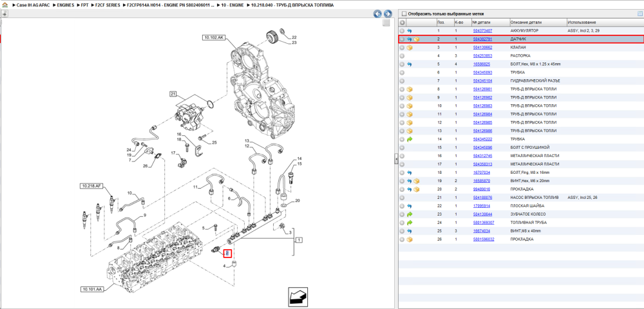Click the blue arrow icon for БОЛТ,Hex M8 x 1.25 x 45mm
This screenshot has height=309, width=644.
click(x=409, y=64)
